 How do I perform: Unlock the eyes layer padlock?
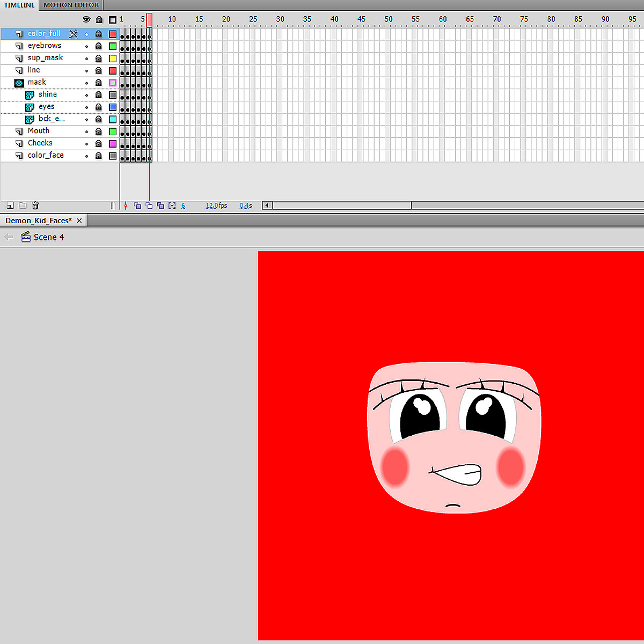tap(99, 107)
